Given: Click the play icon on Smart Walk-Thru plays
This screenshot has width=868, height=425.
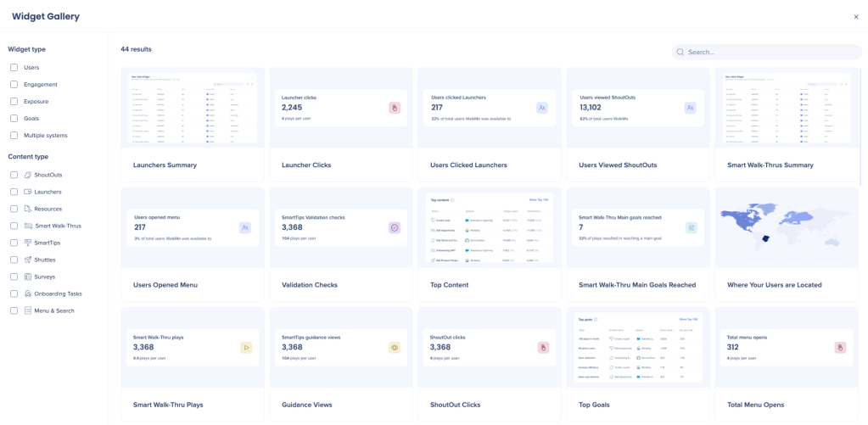Looking at the screenshot, I should (246, 347).
